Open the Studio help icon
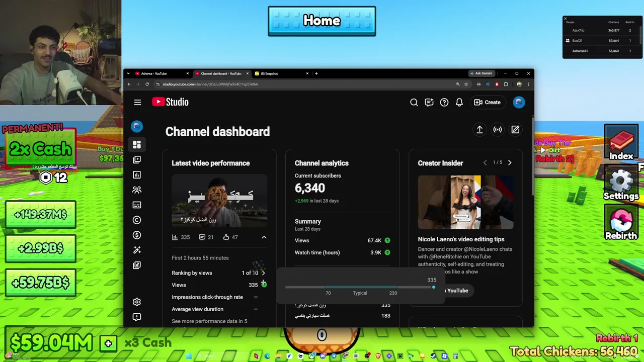This screenshot has height=362, width=644. click(444, 102)
